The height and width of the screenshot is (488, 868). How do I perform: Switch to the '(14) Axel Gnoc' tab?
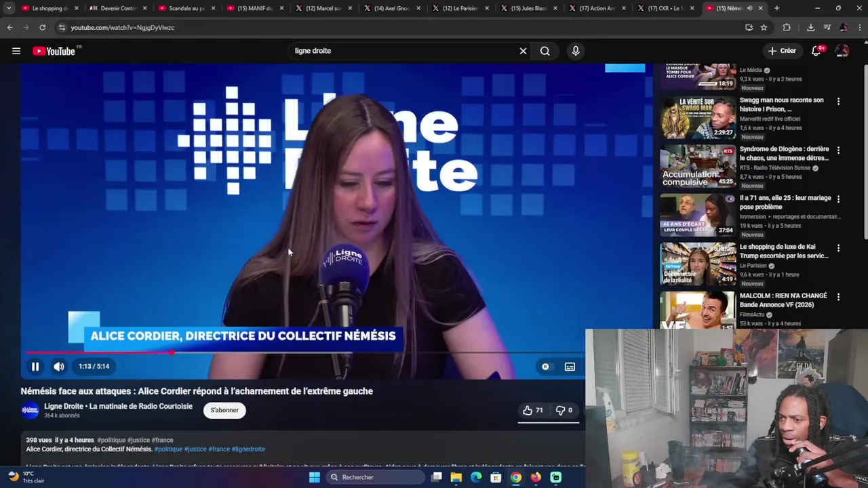tap(392, 8)
